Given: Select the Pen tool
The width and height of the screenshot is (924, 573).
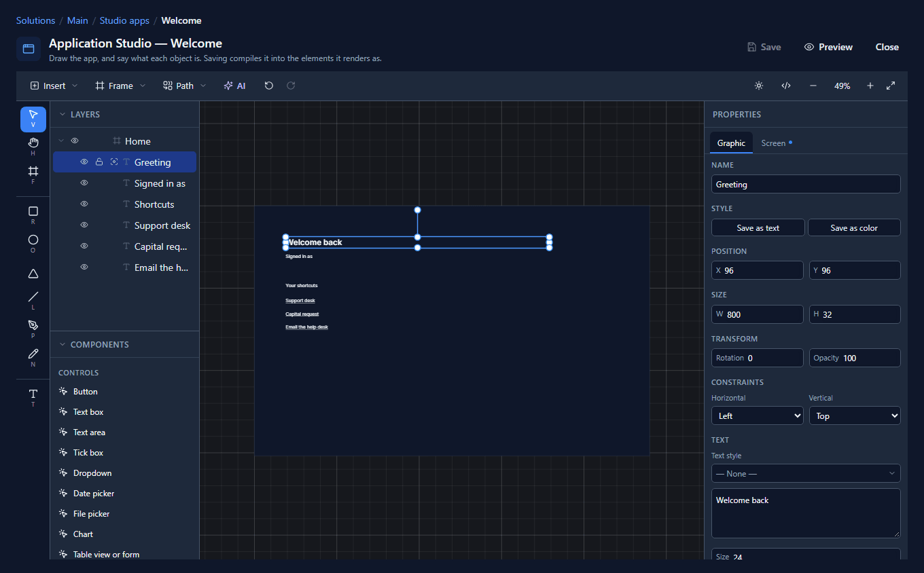Looking at the screenshot, I should pos(33,329).
